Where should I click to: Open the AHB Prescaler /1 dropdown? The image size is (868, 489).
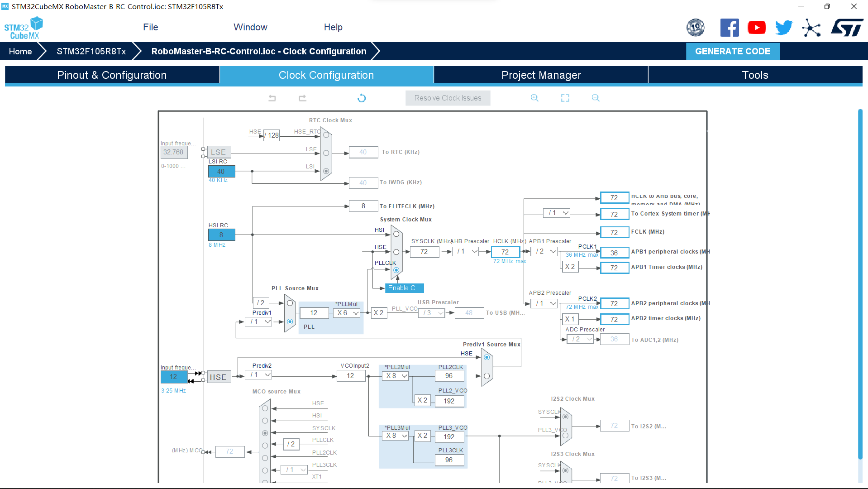click(466, 251)
